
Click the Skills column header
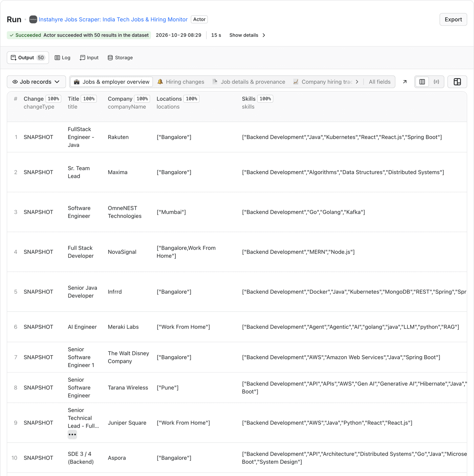click(x=249, y=99)
